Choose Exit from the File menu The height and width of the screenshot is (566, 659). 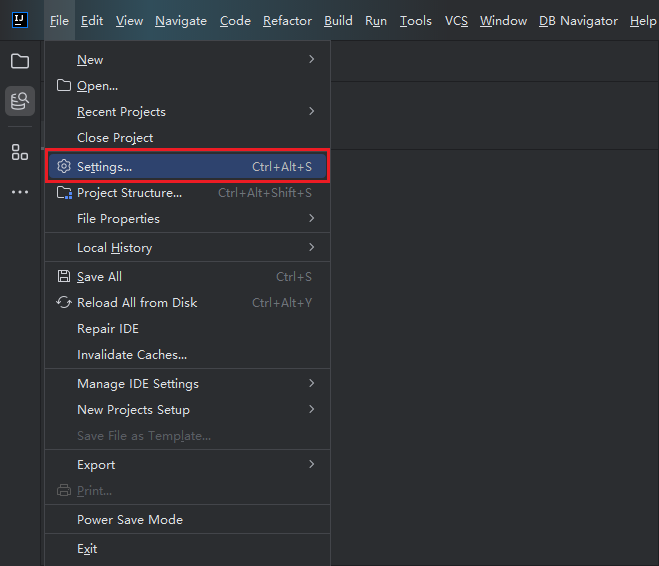tap(187, 548)
